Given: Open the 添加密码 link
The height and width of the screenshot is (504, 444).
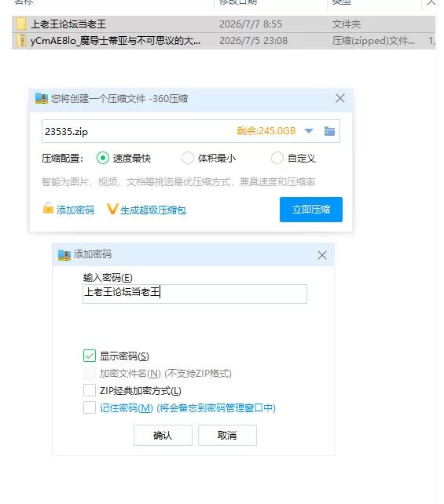Looking at the screenshot, I should (x=75, y=210).
